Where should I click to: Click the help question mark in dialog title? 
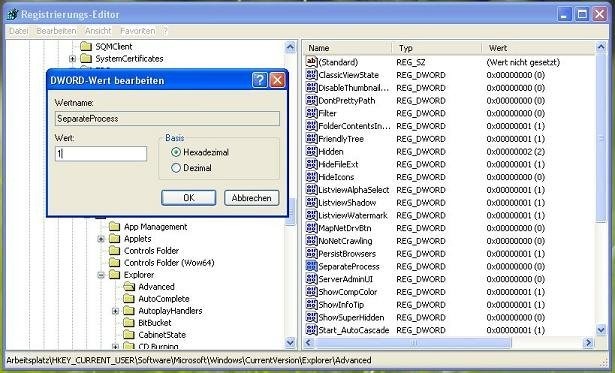click(259, 80)
